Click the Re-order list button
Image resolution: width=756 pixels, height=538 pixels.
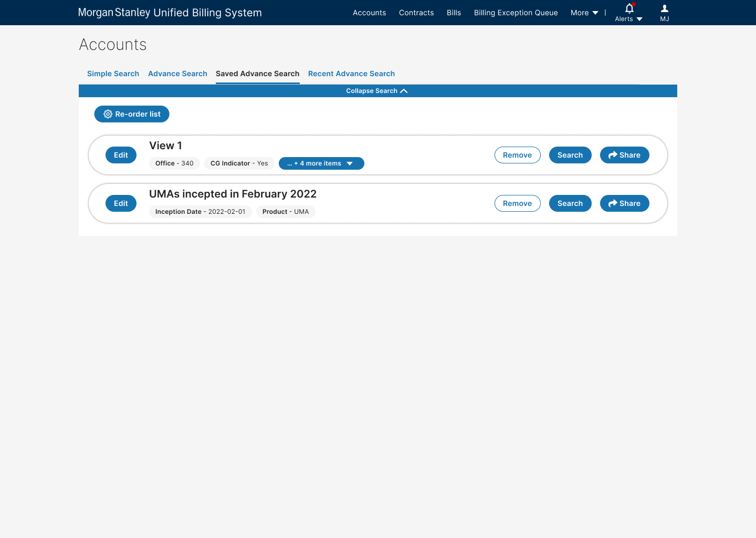(x=132, y=114)
